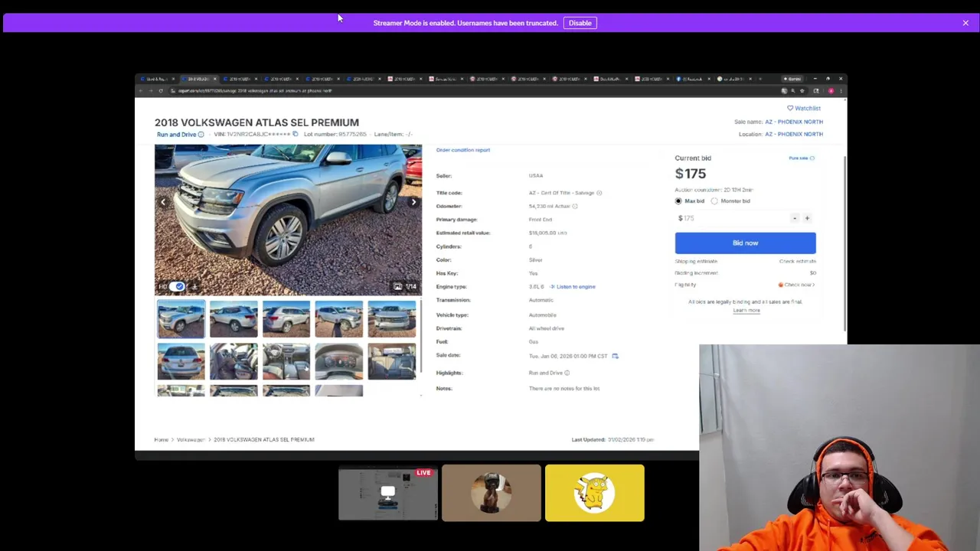980x551 pixels.
Task: Show Highlights Run and Drive info icon
Action: tap(567, 373)
